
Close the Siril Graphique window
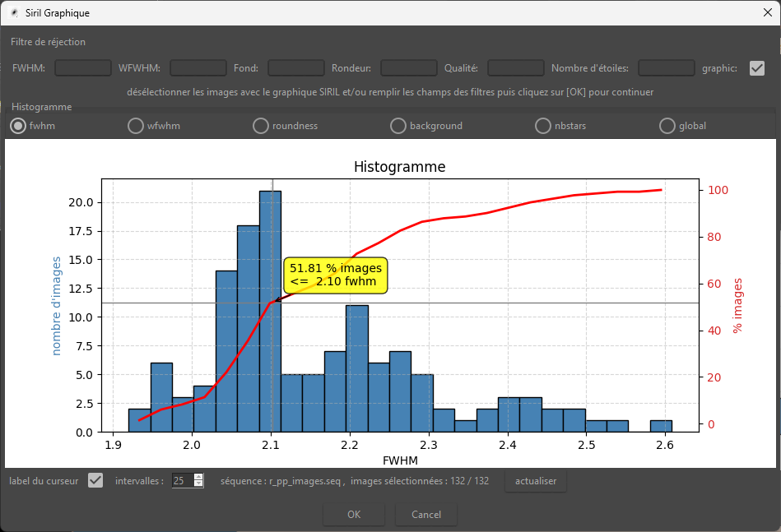(x=768, y=13)
